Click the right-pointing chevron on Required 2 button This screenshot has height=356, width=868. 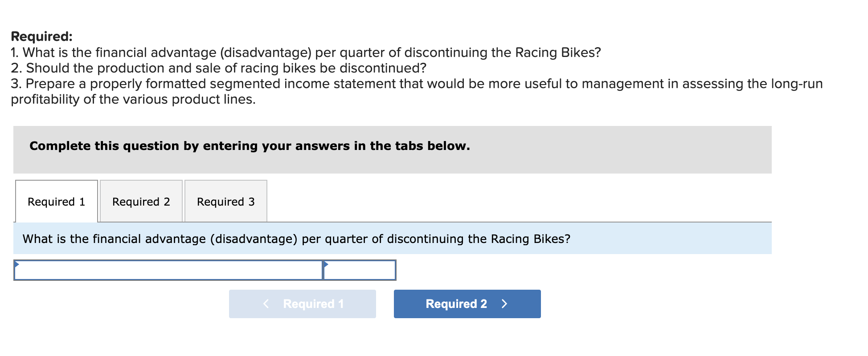pyautogui.click(x=504, y=303)
